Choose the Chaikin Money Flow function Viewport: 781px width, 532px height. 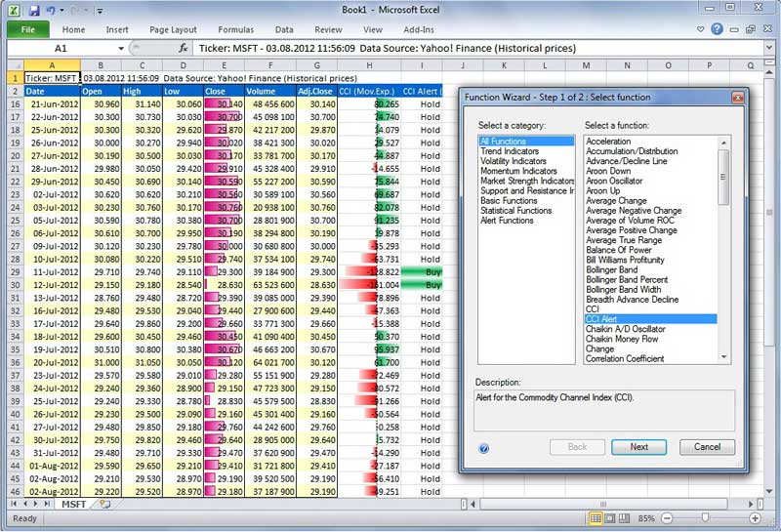tap(622, 339)
